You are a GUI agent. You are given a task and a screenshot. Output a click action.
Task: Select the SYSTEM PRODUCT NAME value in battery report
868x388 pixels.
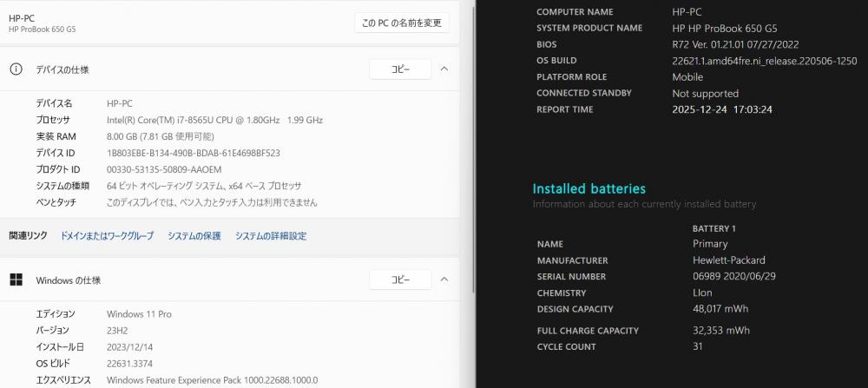click(725, 29)
